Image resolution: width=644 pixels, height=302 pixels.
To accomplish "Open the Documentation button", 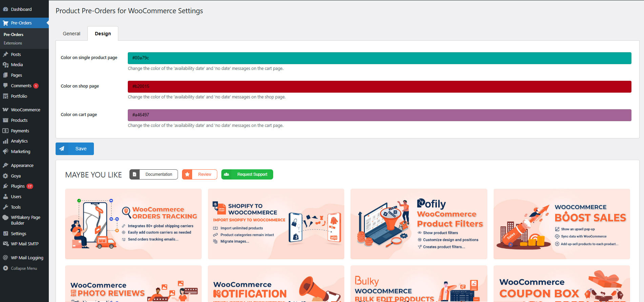I will (154, 174).
